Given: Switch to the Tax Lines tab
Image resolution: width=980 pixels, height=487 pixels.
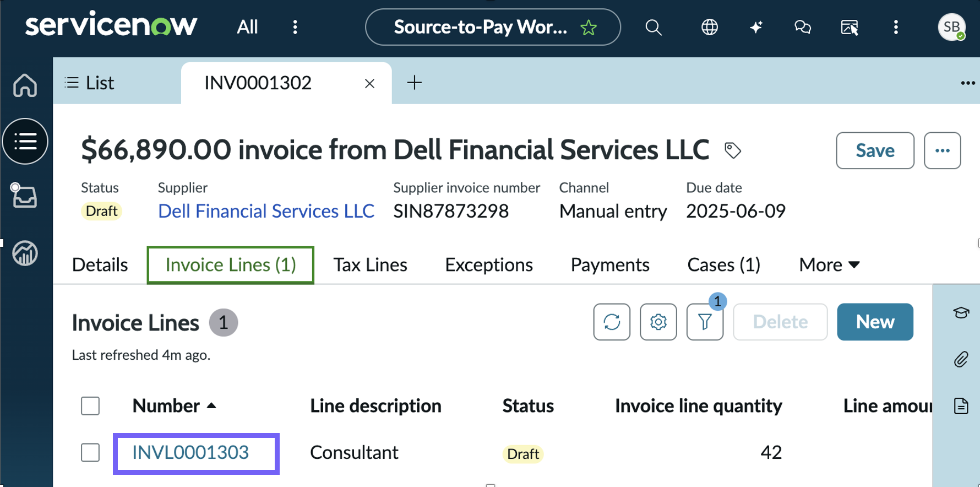Looking at the screenshot, I should [370, 265].
